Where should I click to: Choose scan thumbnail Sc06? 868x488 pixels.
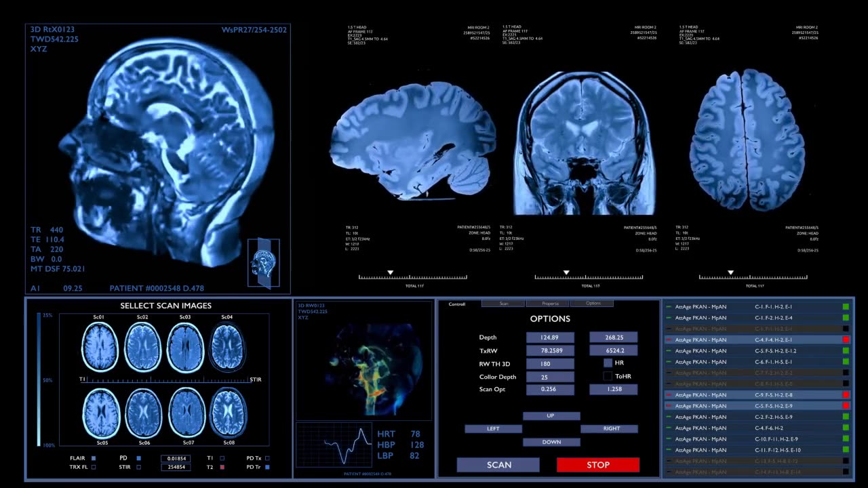143,413
